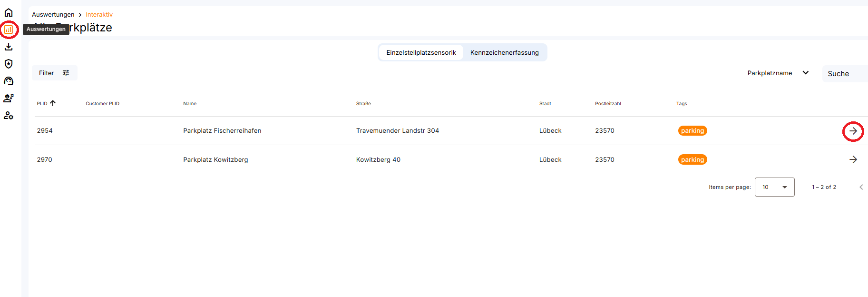Open the items per page dropdown
This screenshot has width=868, height=297.
click(774, 187)
